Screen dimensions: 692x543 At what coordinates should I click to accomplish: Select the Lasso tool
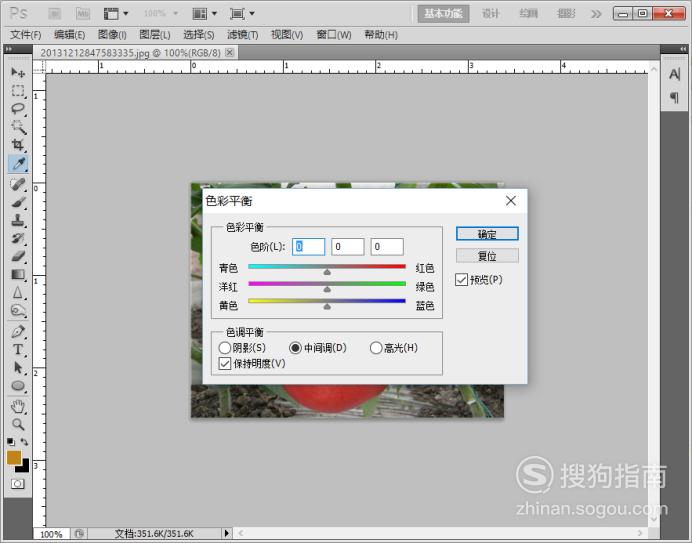pos(18,109)
